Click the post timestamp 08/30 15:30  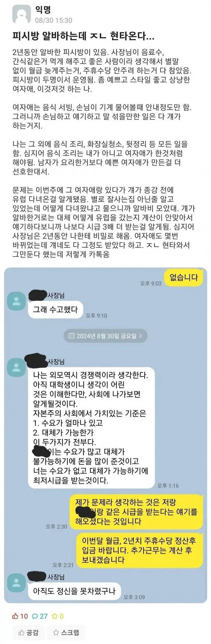[53, 20]
